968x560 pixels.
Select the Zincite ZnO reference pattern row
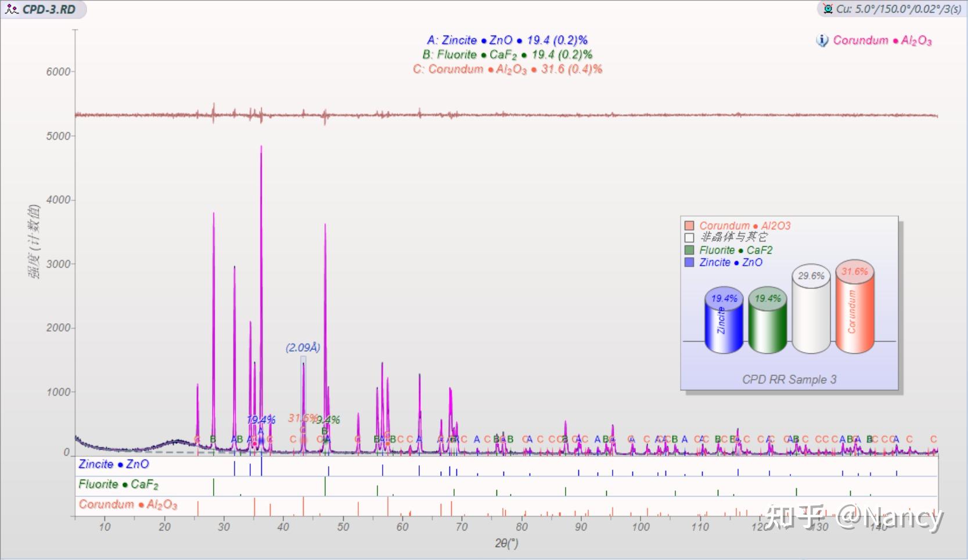[x=506, y=465]
